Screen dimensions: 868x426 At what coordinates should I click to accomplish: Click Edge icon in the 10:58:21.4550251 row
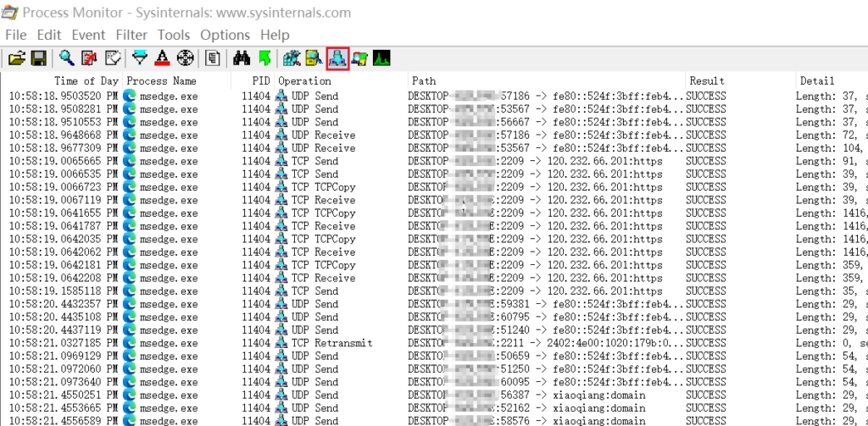point(130,395)
